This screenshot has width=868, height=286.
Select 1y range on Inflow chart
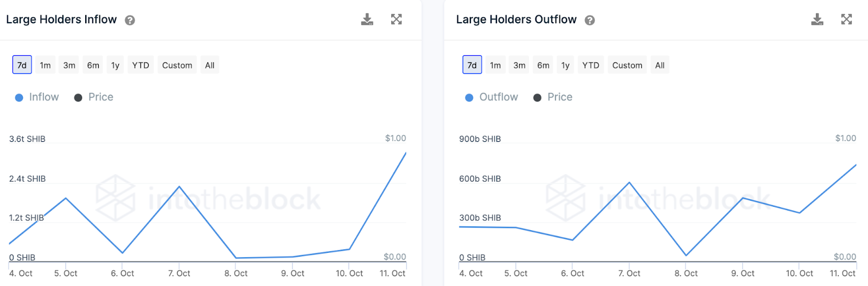(x=115, y=65)
